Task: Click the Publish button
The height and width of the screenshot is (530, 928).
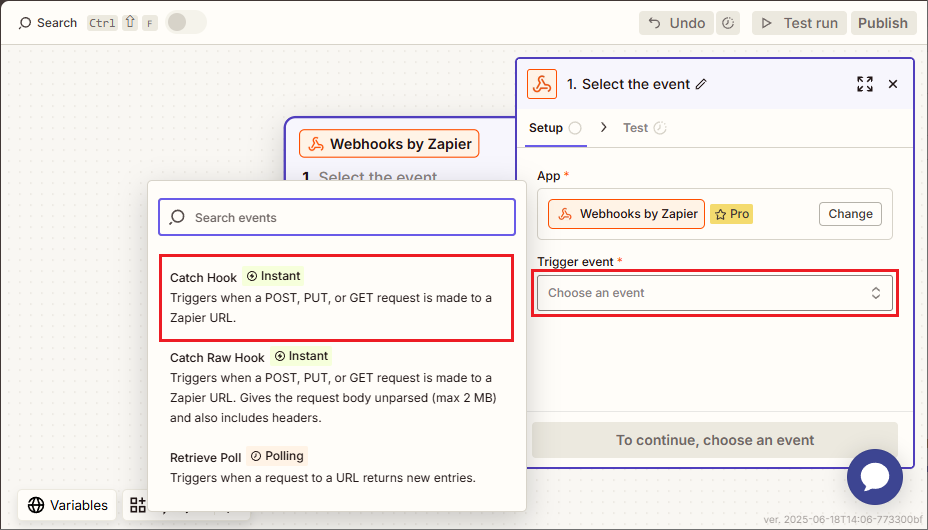Action: pyautogui.click(x=883, y=23)
